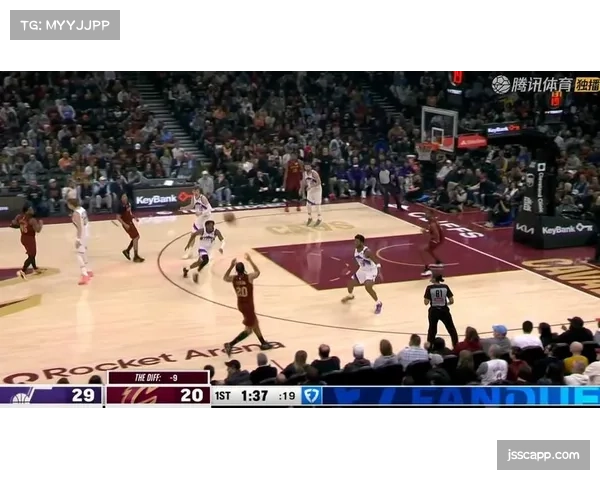
Task: Click the :19 shot clock on scoreboard
Action: coord(287,396)
